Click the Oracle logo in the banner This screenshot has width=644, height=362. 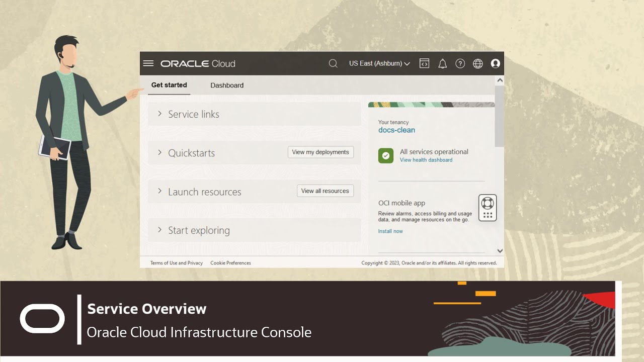click(x=42, y=319)
